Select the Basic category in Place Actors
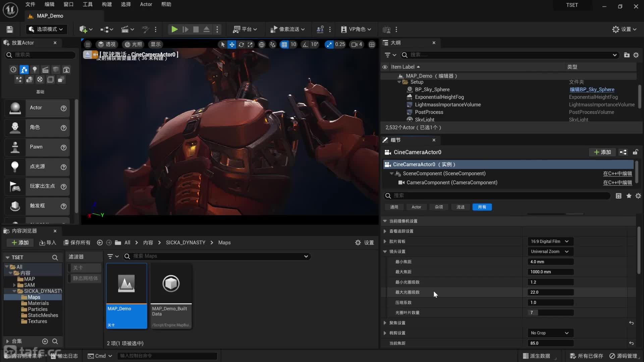This screenshot has width=644, height=362. click(x=24, y=70)
